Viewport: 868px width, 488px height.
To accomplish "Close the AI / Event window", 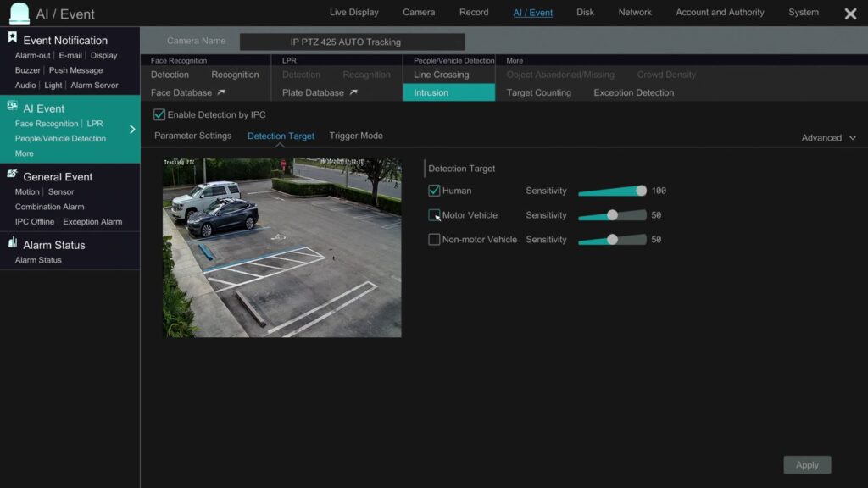I will point(850,14).
